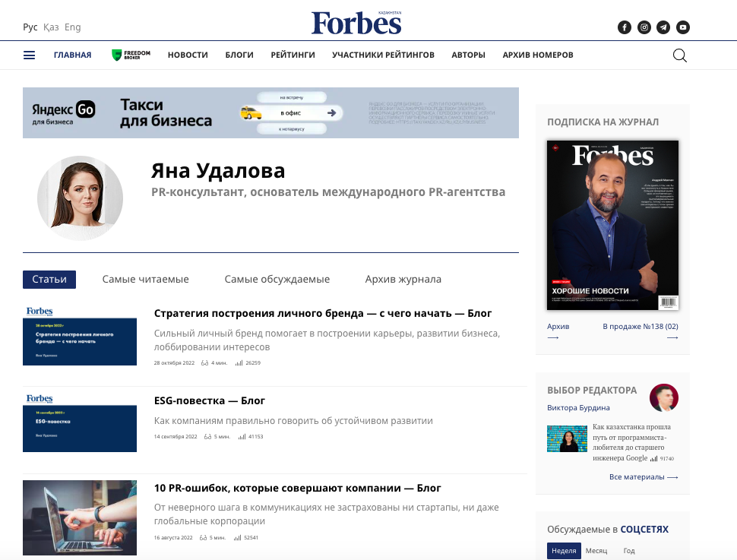
Task: Click view count 26259
Action: (x=253, y=363)
